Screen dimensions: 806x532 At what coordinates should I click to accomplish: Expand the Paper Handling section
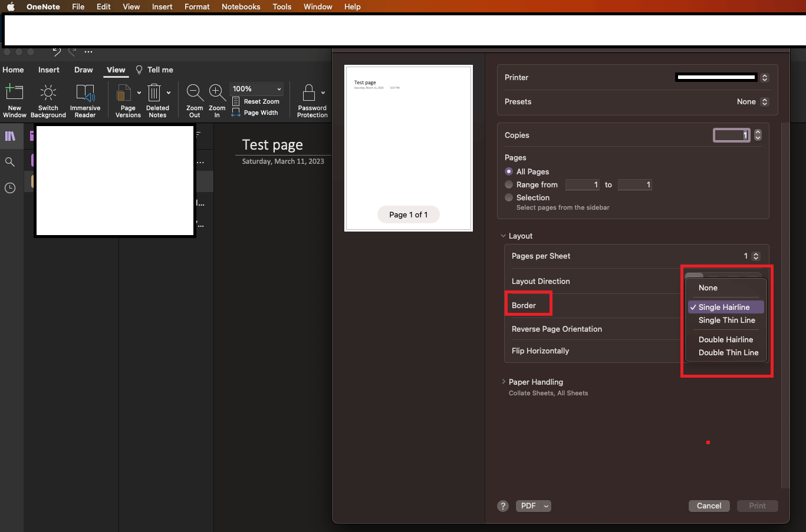coord(504,382)
